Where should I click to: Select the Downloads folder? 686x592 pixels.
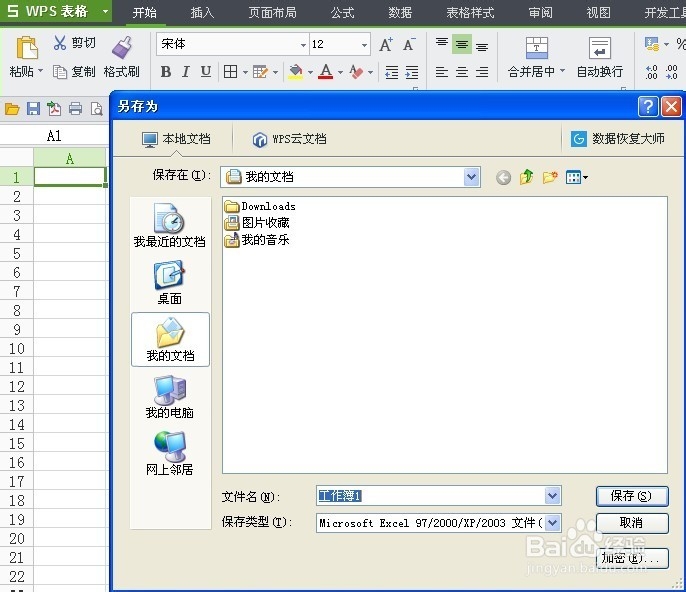point(260,206)
